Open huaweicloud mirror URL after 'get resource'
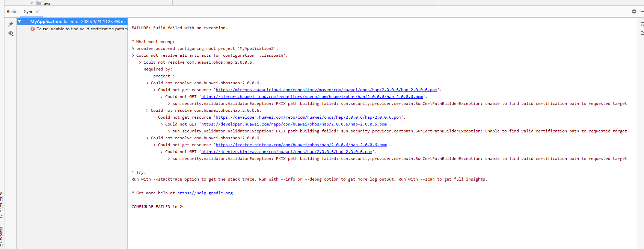The height and width of the screenshot is (249, 644). [x=326, y=90]
